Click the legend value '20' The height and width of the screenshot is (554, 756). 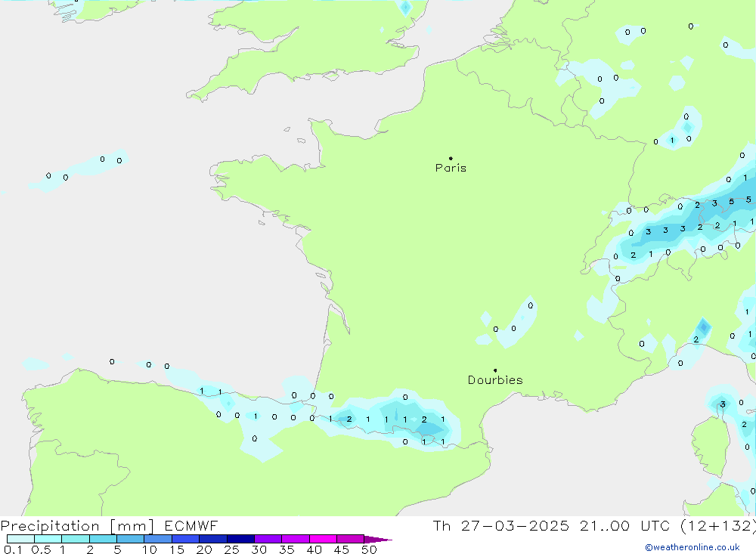pos(204,549)
